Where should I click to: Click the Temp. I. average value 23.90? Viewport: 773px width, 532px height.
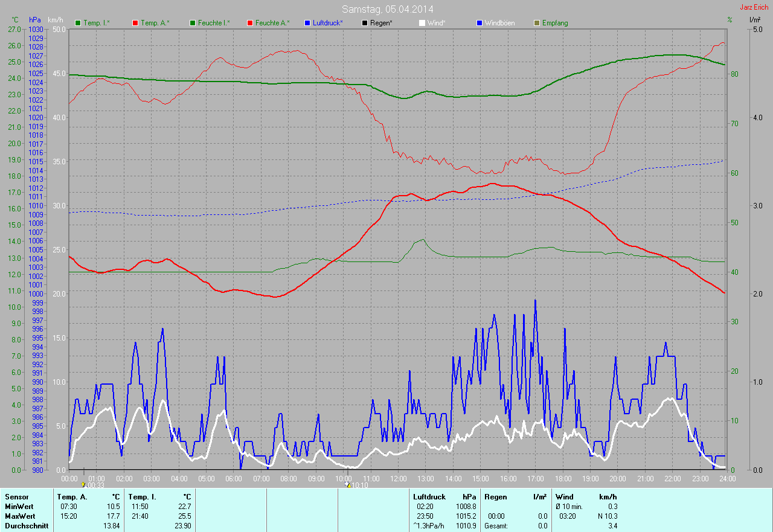[x=183, y=526]
